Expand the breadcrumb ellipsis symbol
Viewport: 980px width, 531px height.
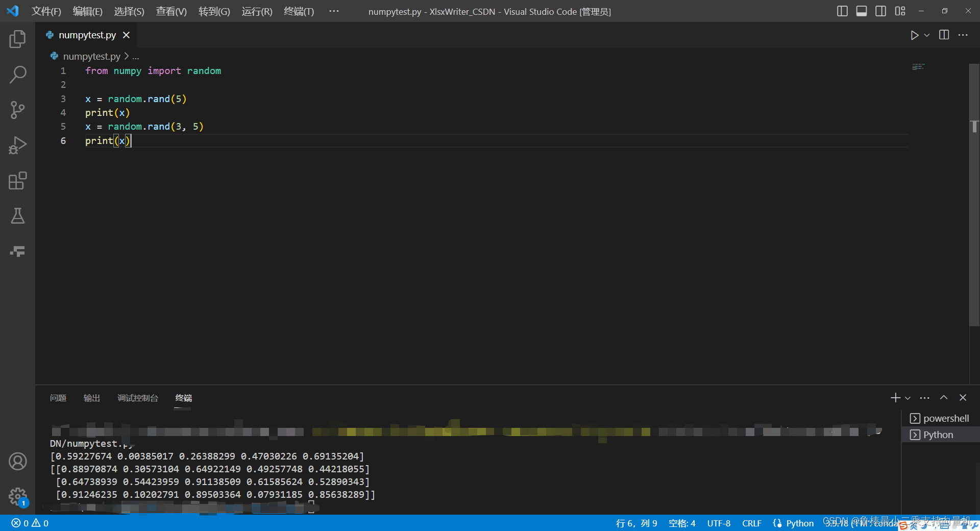136,56
